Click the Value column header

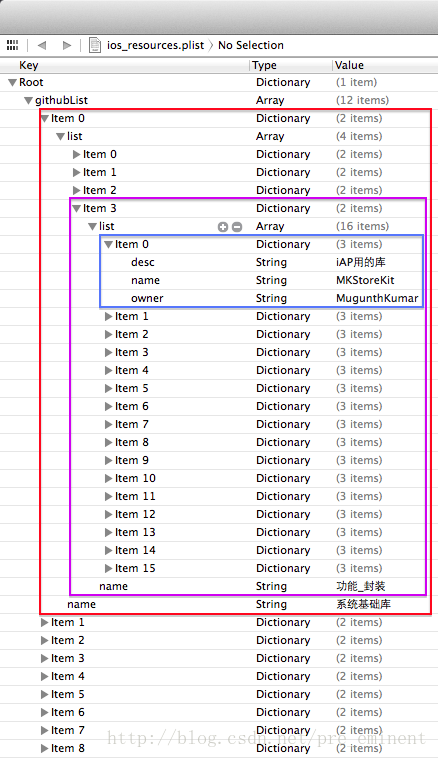click(349, 65)
